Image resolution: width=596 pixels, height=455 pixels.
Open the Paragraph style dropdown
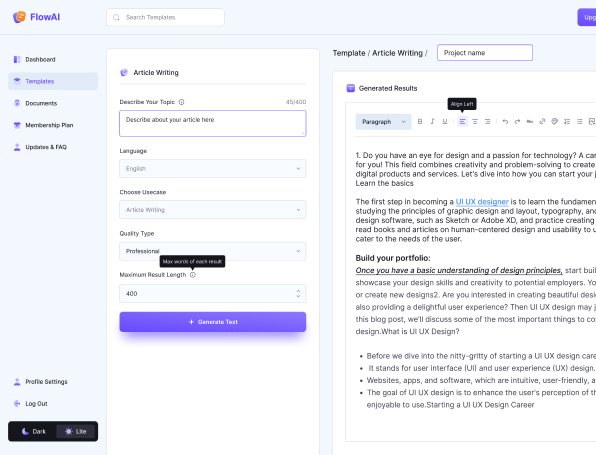click(x=383, y=122)
